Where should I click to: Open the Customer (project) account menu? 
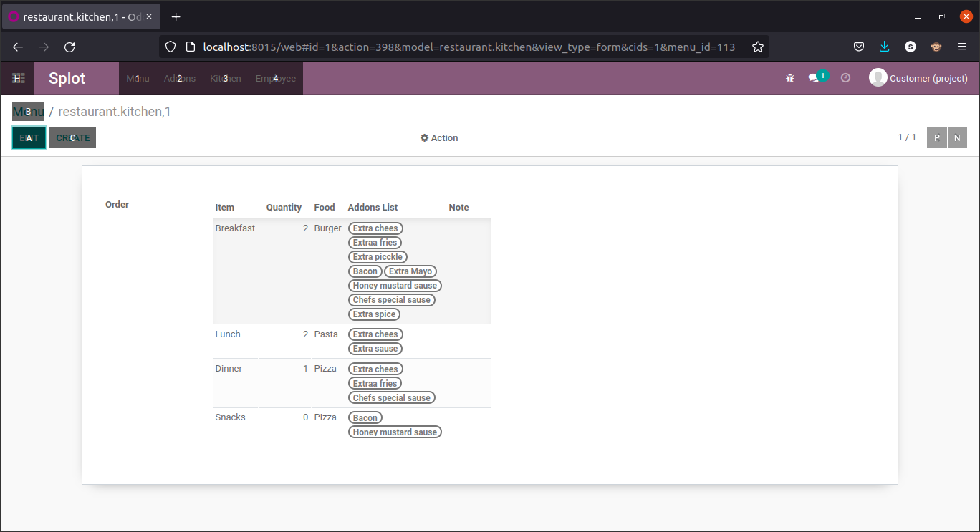pyautogui.click(x=919, y=78)
